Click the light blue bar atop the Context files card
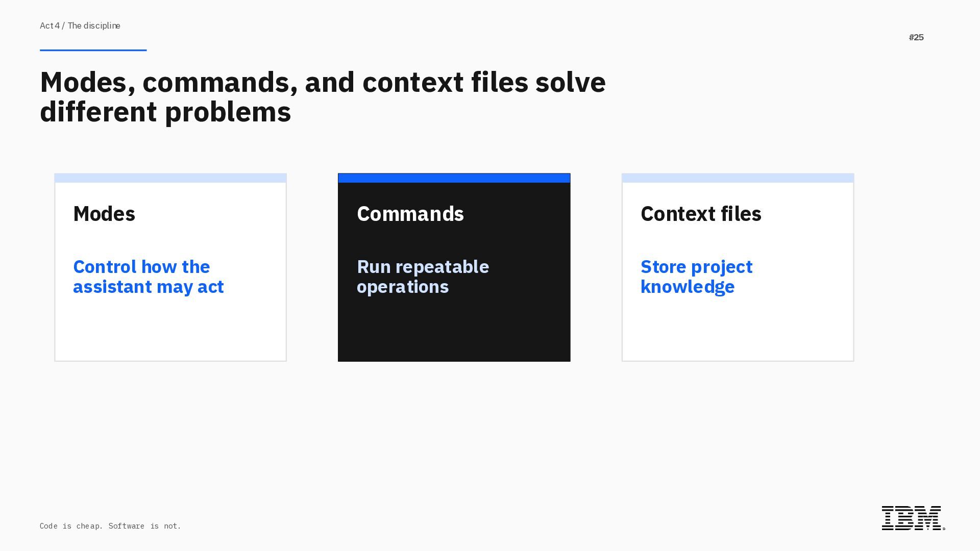The image size is (980, 551). click(738, 178)
